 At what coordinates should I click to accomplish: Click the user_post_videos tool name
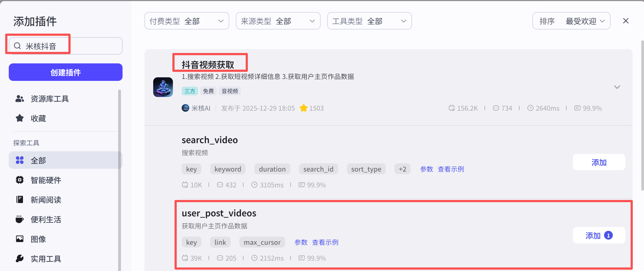(x=219, y=213)
